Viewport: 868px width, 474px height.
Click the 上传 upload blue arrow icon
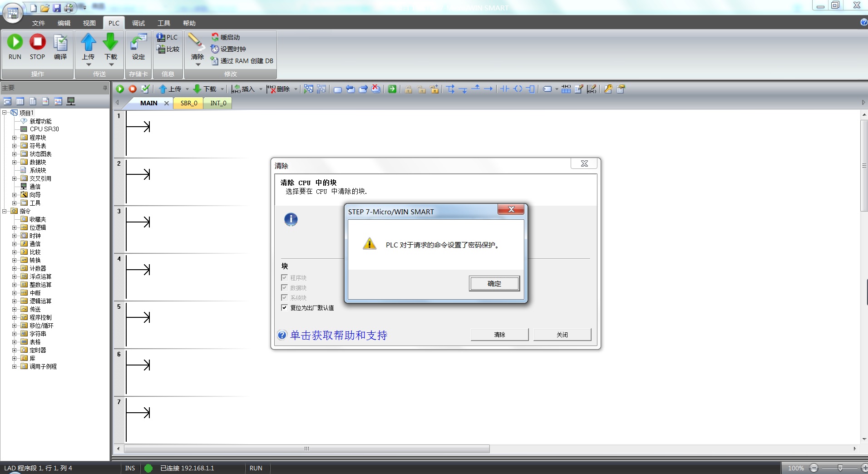tap(89, 42)
